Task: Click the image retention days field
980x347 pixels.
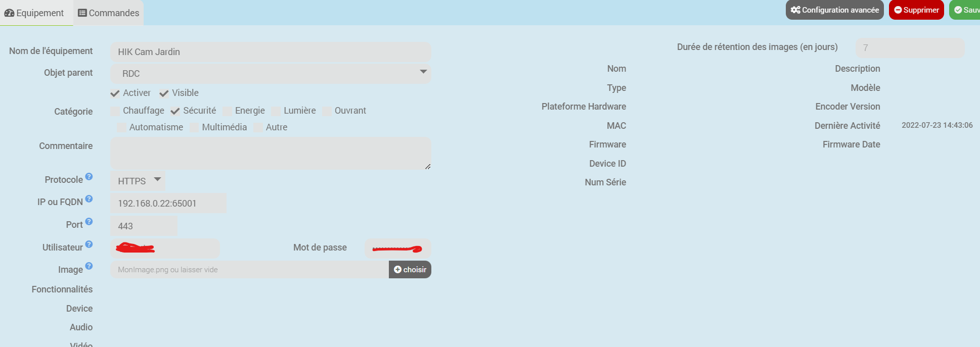Action: tap(910, 48)
